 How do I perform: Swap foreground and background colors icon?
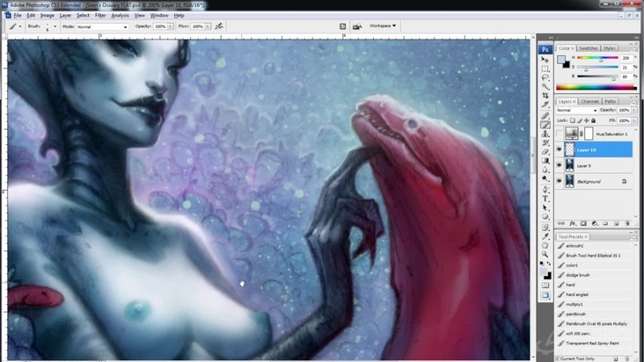549,264
